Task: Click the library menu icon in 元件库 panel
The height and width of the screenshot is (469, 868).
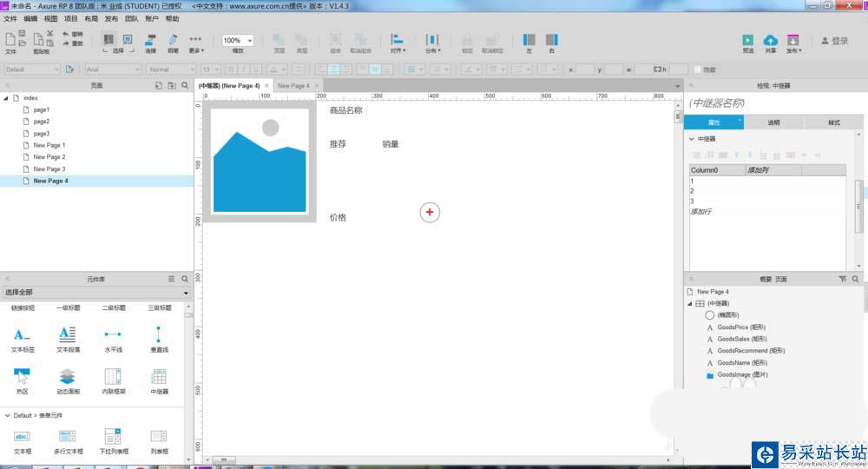Action: 172,279
